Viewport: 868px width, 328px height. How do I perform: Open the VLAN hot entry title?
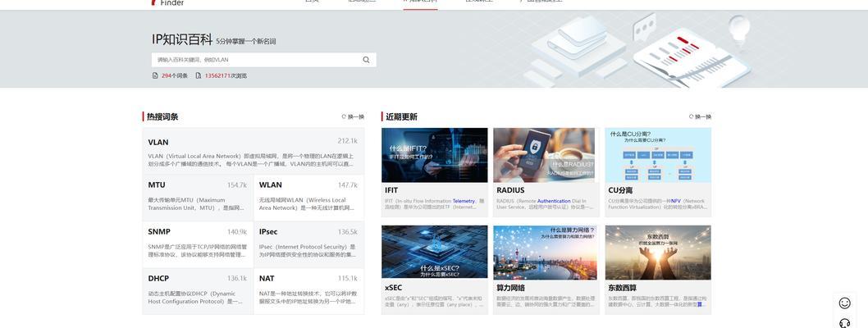pyautogui.click(x=158, y=142)
